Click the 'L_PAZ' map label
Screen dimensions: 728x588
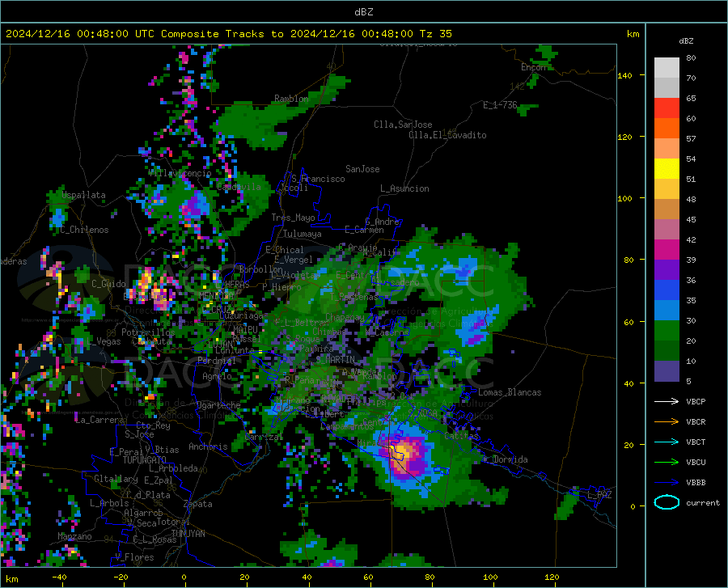pos(599,495)
